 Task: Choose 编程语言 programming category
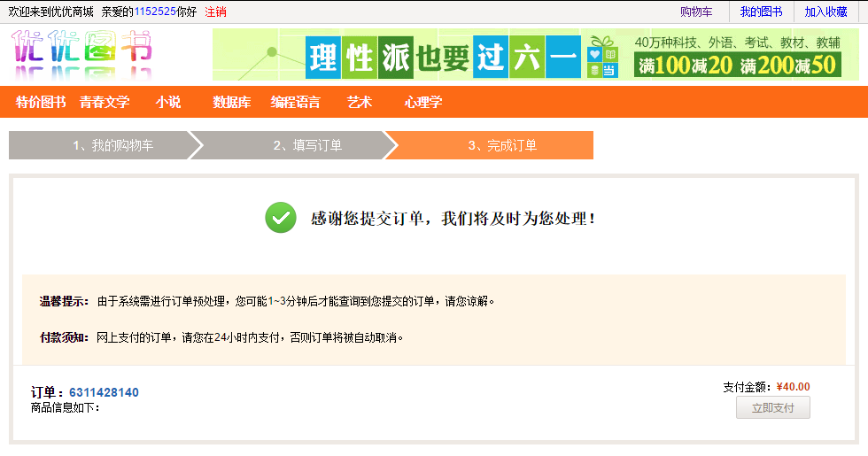pyautogui.click(x=295, y=102)
